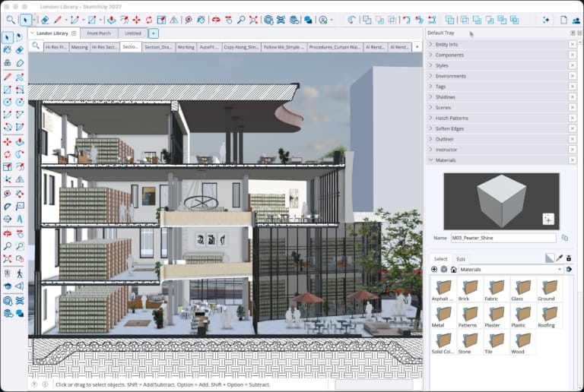Click the sample paint eyedropper in Materials
Viewport: 584px width, 392px height.
point(559,258)
